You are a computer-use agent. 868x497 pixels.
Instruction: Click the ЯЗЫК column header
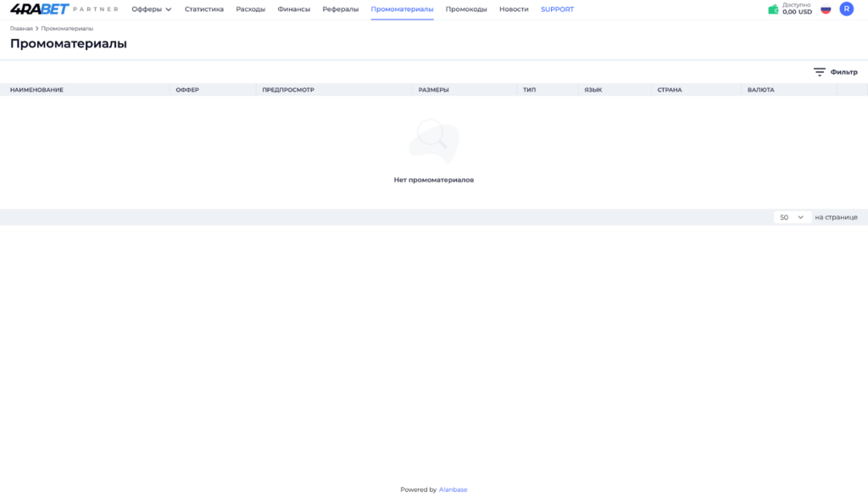coord(593,90)
